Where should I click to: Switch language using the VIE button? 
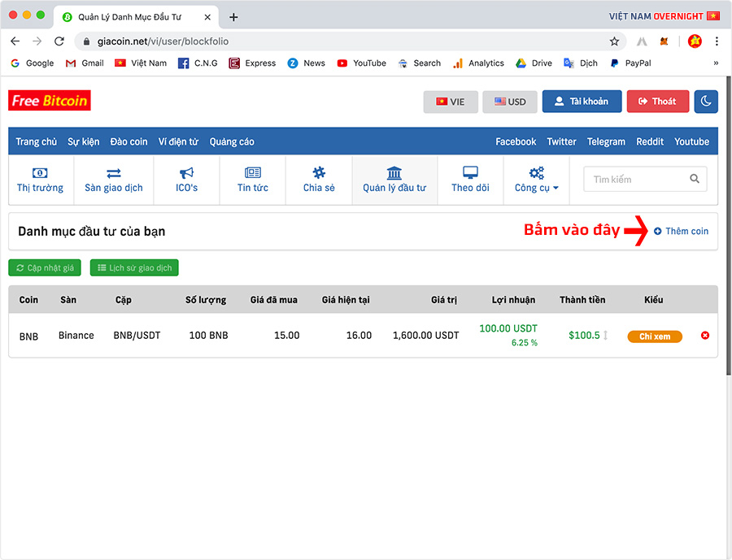pyautogui.click(x=451, y=102)
